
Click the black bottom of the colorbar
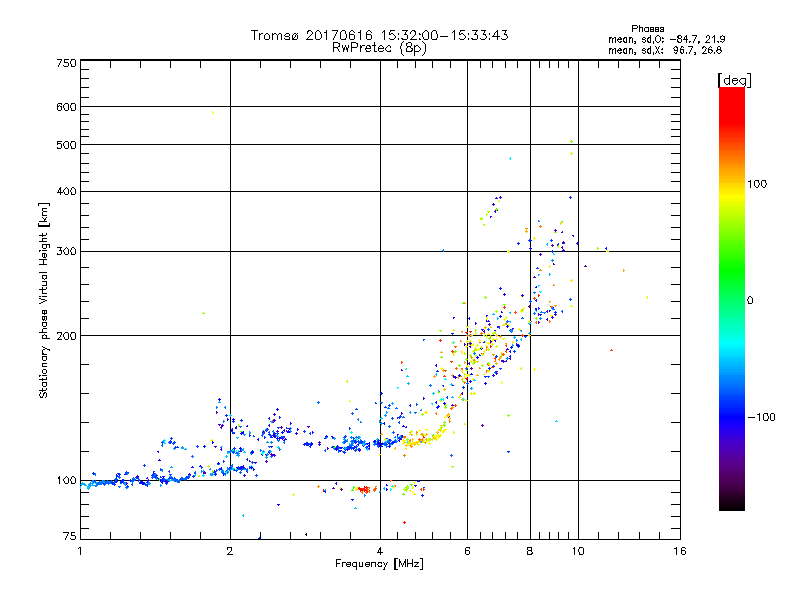click(732, 503)
